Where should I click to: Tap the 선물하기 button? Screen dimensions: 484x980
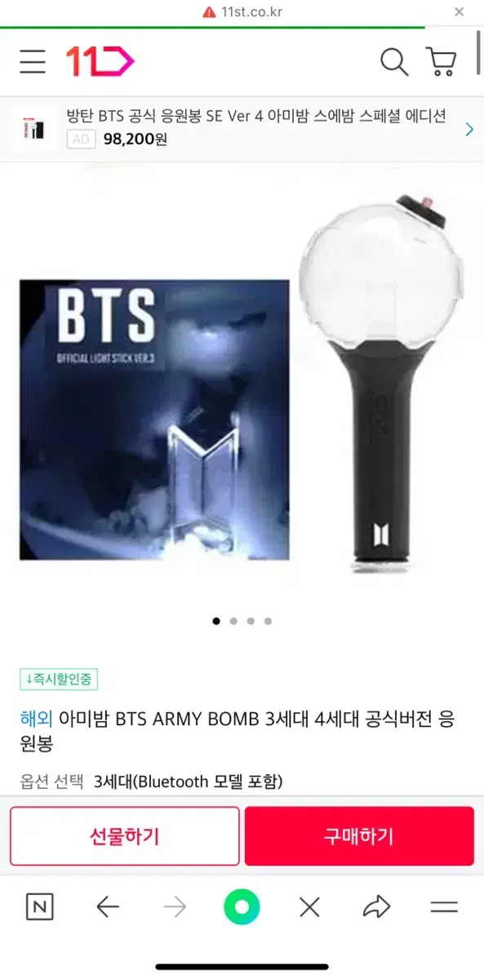[125, 836]
